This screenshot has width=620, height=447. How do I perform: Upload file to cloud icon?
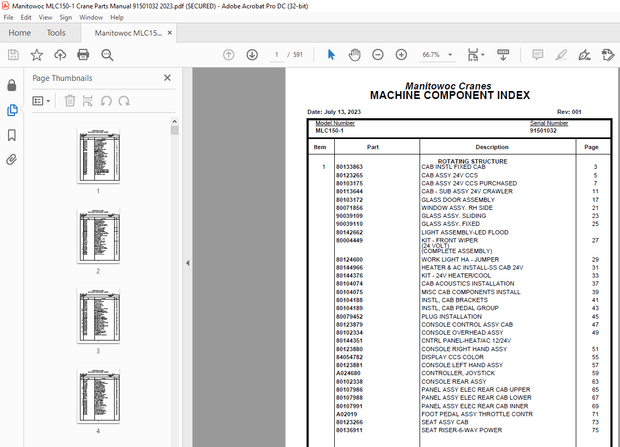click(x=60, y=55)
